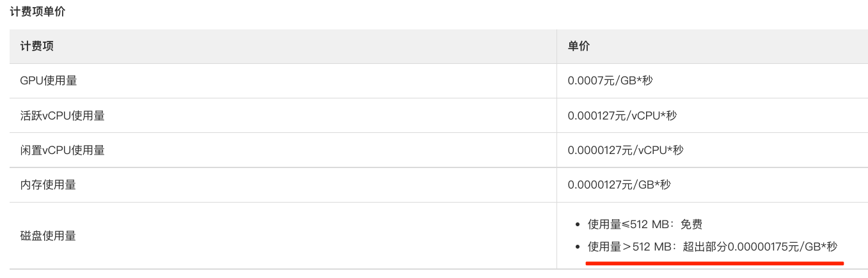Screen dimensions: 868x278
Task: Click the bullet point before 使用量＞512 MB
Action: 578,247
